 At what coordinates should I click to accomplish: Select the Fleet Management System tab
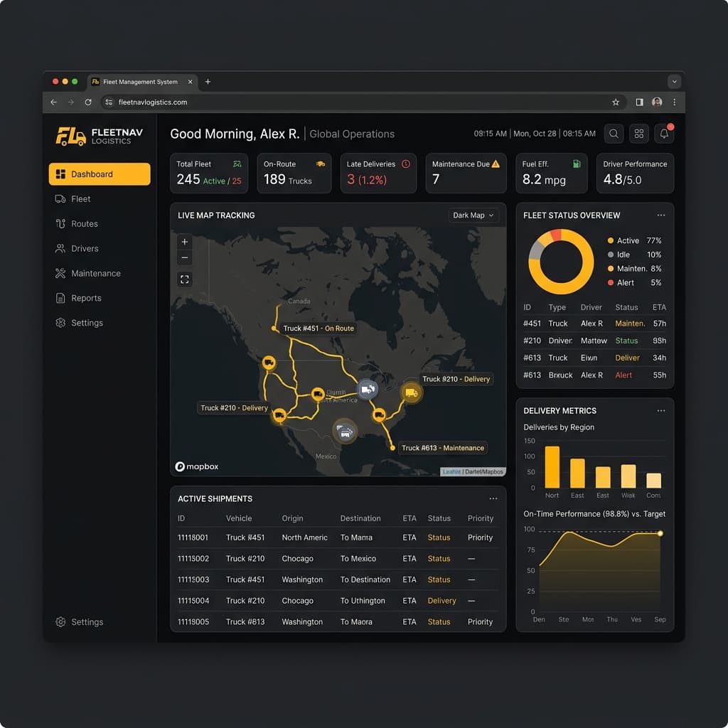pyautogui.click(x=142, y=82)
